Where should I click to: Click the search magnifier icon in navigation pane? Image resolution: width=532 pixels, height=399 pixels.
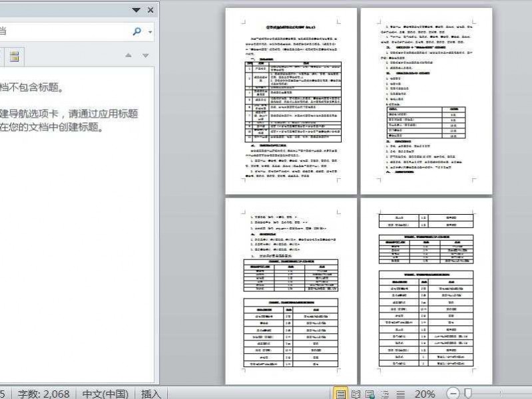137,31
